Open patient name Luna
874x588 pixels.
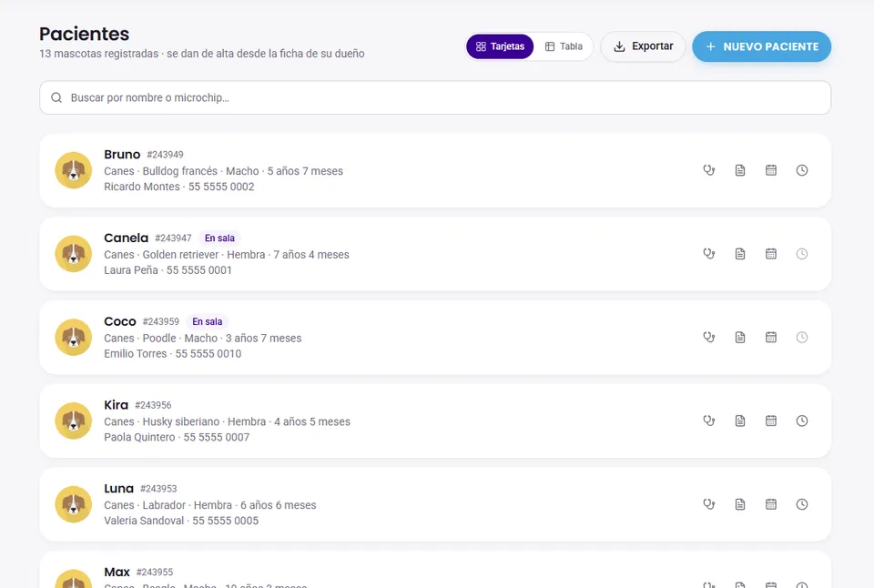(x=118, y=489)
